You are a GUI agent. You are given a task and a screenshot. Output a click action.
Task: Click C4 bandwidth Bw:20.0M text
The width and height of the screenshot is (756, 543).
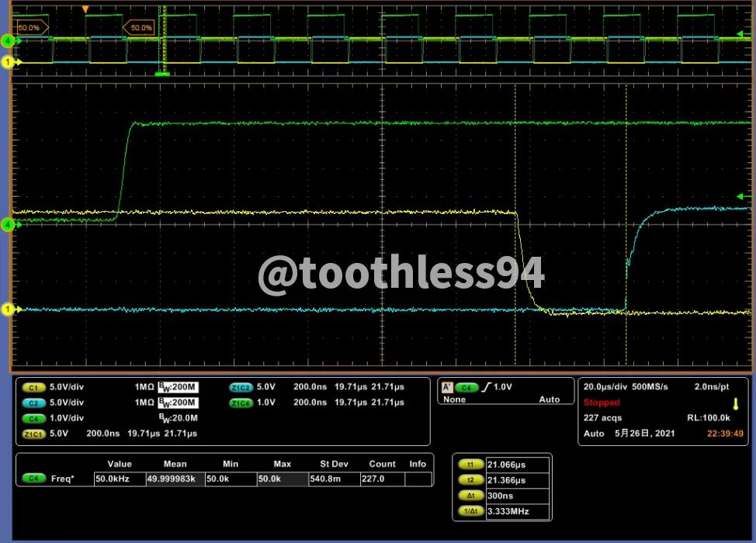178,418
